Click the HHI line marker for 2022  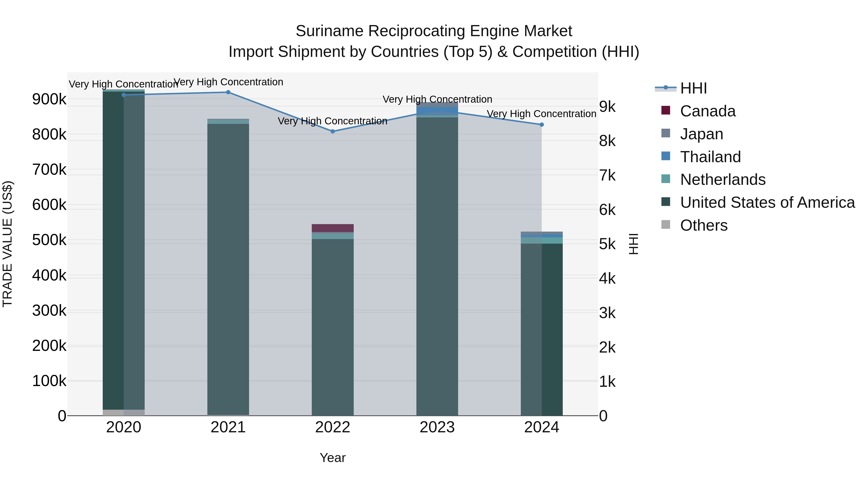tap(332, 131)
